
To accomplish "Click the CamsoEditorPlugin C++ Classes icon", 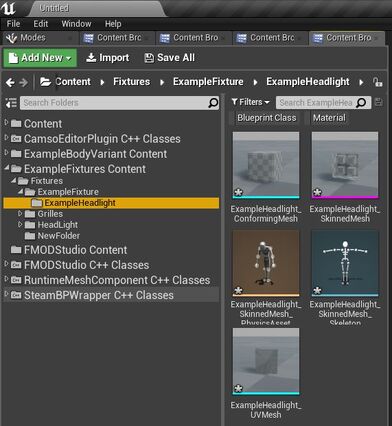I will pyautogui.click(x=16, y=139).
